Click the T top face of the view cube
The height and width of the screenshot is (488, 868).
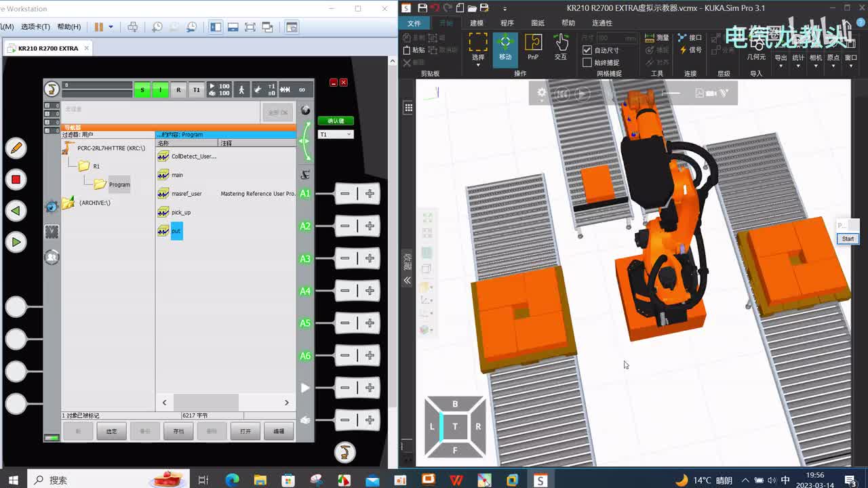coord(455,426)
